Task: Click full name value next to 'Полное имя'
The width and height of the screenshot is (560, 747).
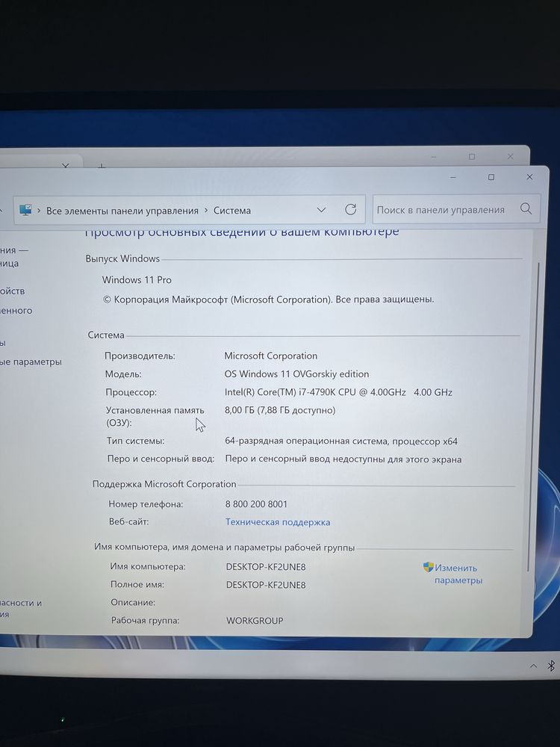Action: pyautogui.click(x=266, y=585)
